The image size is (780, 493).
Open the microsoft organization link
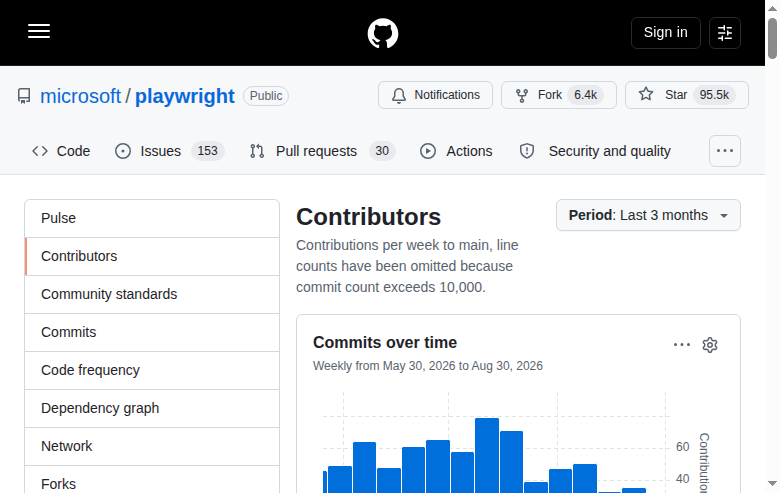(x=80, y=96)
